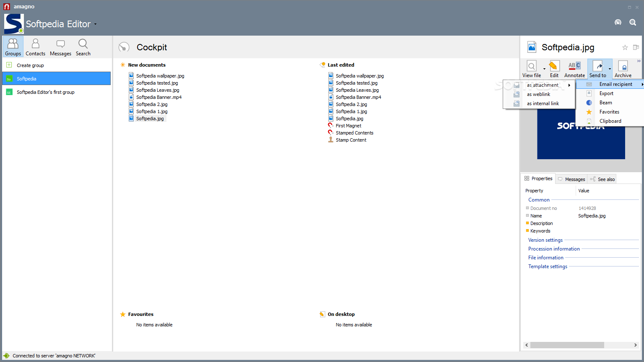
Task: Choose Favorites in Send to menu
Action: click(610, 112)
